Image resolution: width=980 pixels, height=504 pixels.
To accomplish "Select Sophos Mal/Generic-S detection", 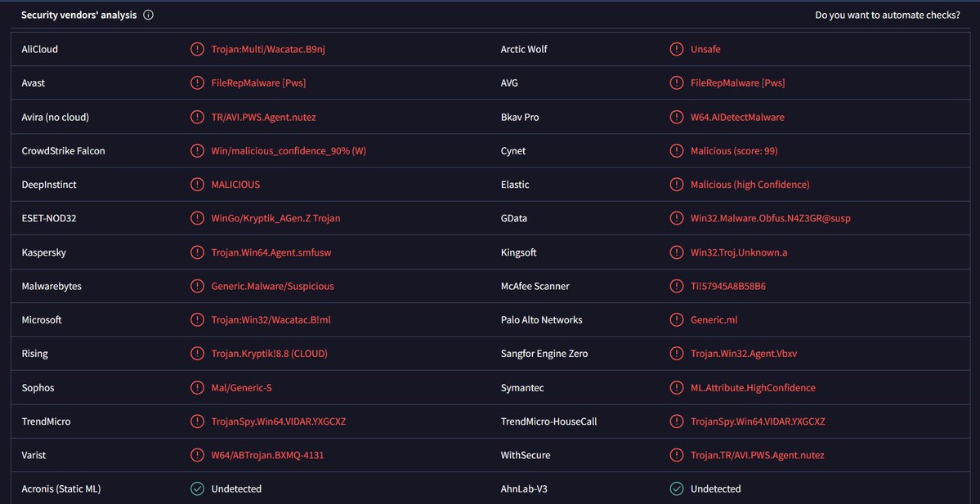I will coord(241,388).
